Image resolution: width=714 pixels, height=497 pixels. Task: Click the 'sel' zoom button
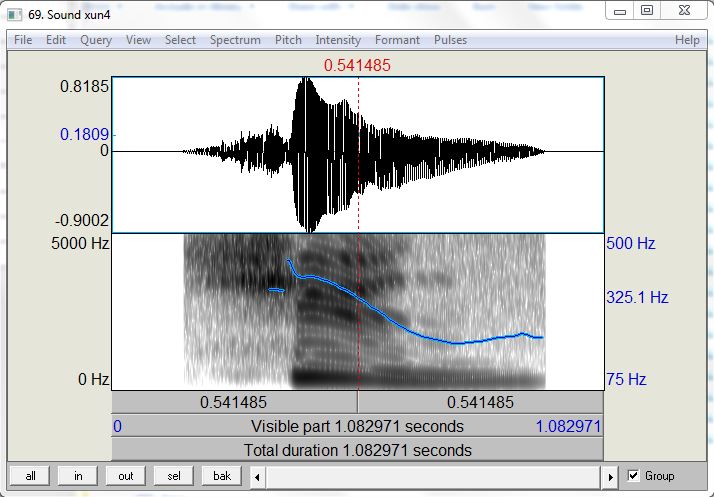(x=173, y=476)
